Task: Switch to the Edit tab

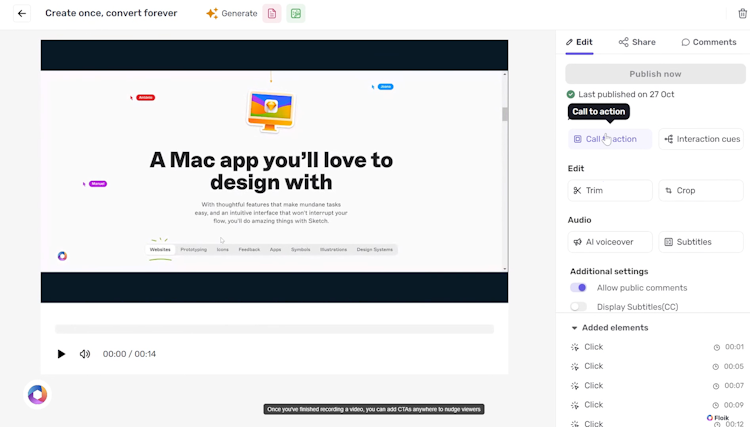Action: pos(579,42)
